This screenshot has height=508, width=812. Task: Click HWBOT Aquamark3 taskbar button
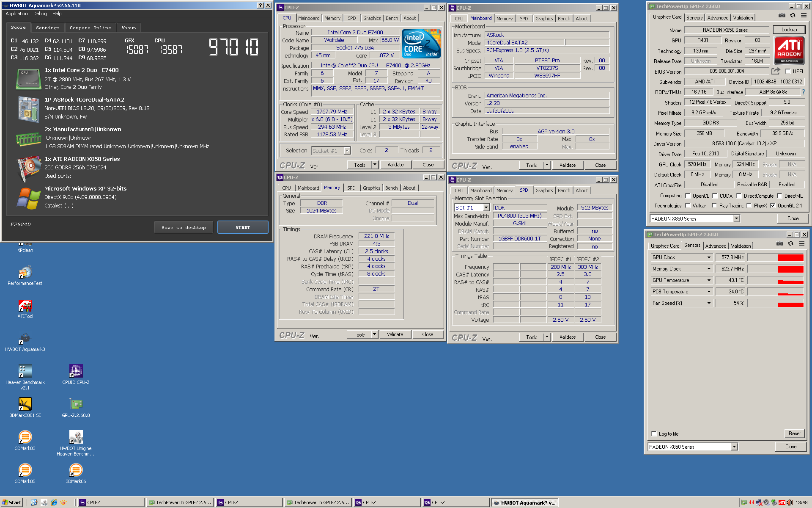pos(525,502)
